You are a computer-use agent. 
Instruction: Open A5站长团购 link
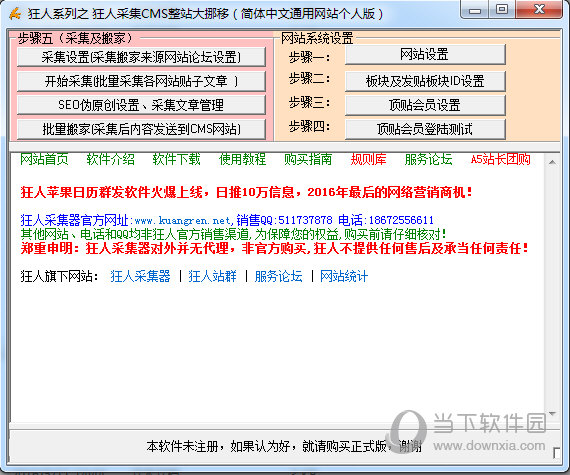[x=501, y=159]
